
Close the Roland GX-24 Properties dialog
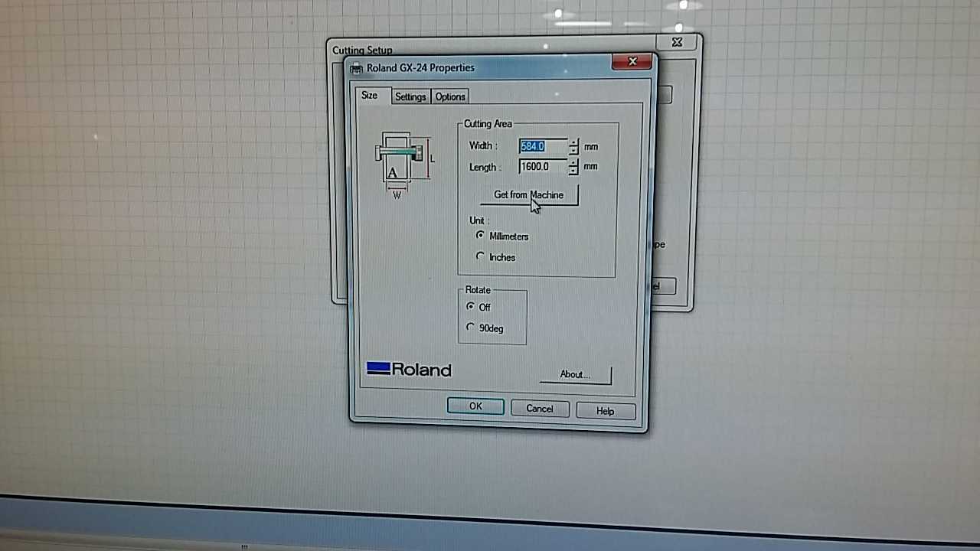(x=632, y=62)
